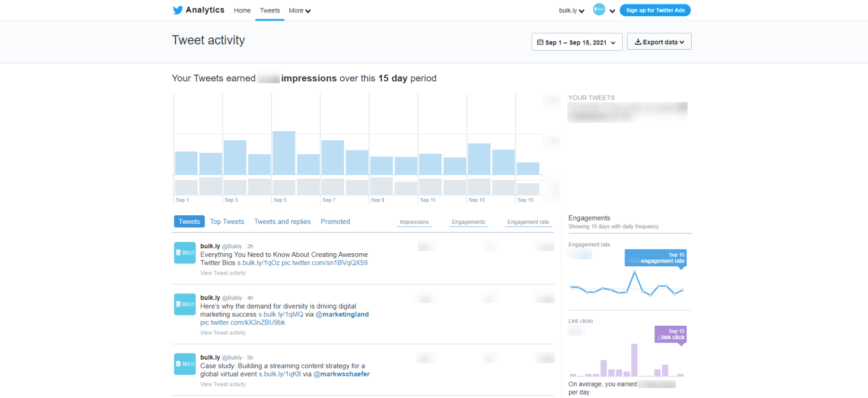Click the tallest impressions bar for Sep 5
The image size is (868, 398).
click(x=284, y=153)
